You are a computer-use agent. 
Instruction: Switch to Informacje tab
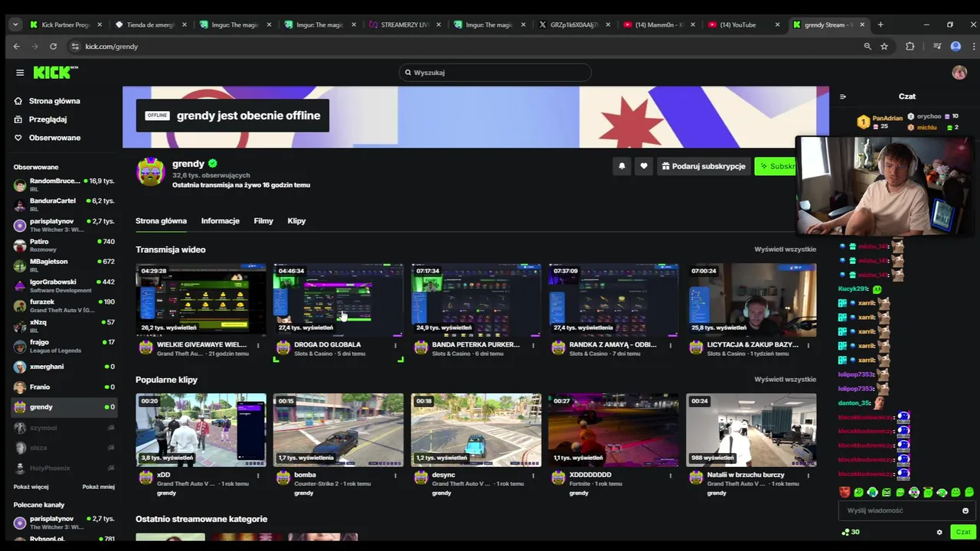(x=220, y=221)
